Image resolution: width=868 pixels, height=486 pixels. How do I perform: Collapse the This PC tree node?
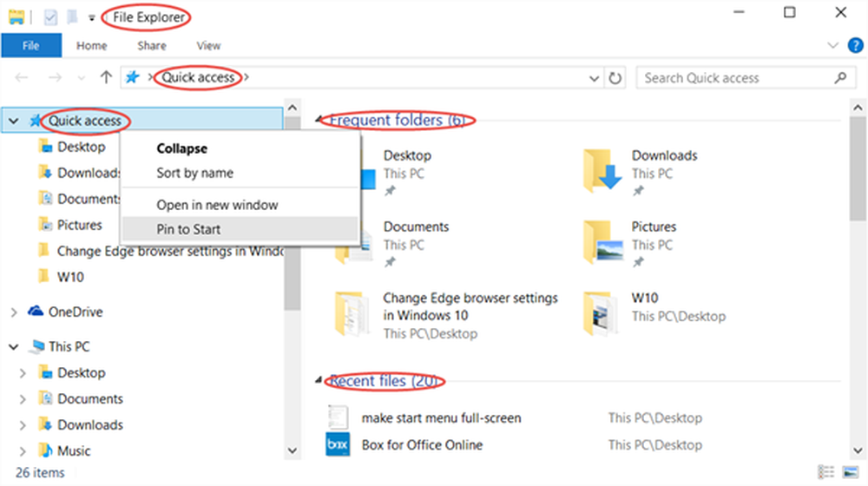(14, 347)
